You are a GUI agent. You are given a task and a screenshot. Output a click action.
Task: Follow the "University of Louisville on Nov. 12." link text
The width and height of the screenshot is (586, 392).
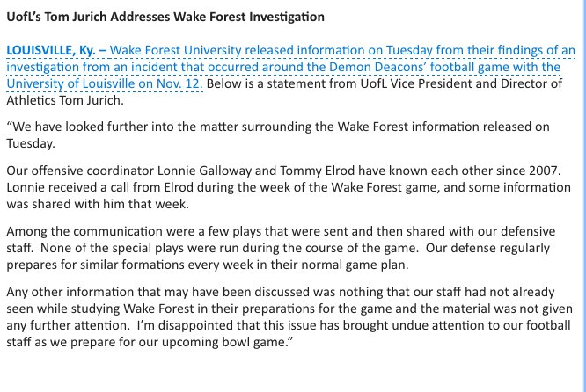coord(105,83)
